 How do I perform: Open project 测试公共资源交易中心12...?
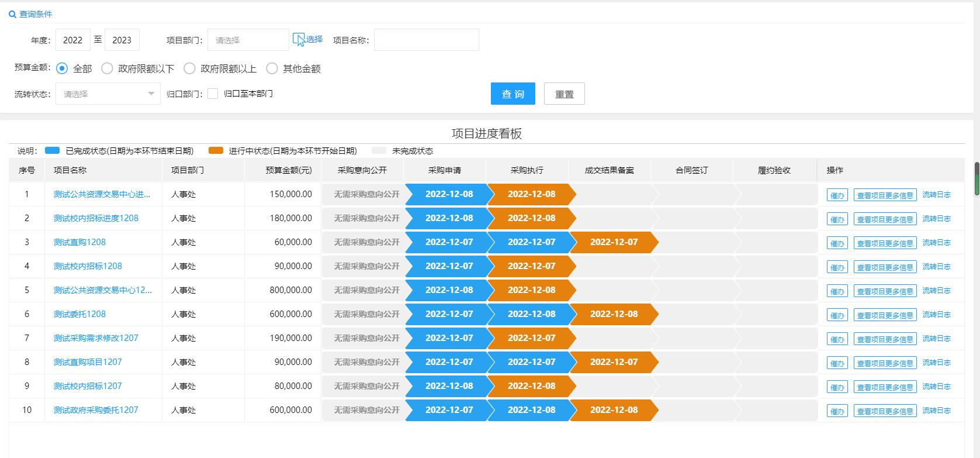[103, 290]
